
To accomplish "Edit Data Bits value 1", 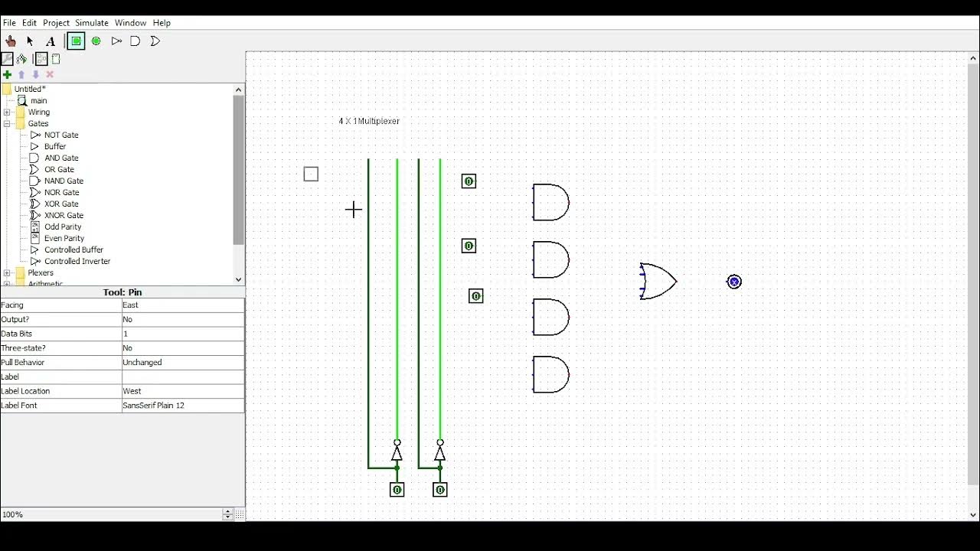I will click(183, 334).
